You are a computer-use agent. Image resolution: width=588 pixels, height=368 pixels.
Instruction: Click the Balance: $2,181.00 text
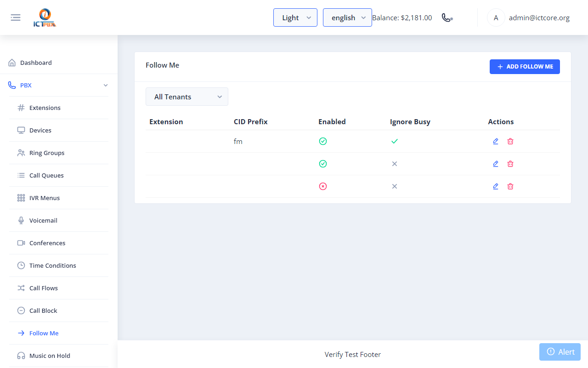pyautogui.click(x=402, y=17)
